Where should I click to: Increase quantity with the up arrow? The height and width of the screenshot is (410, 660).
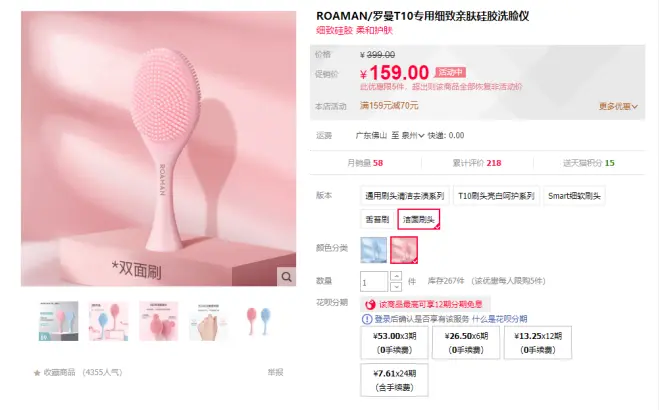[396, 276]
